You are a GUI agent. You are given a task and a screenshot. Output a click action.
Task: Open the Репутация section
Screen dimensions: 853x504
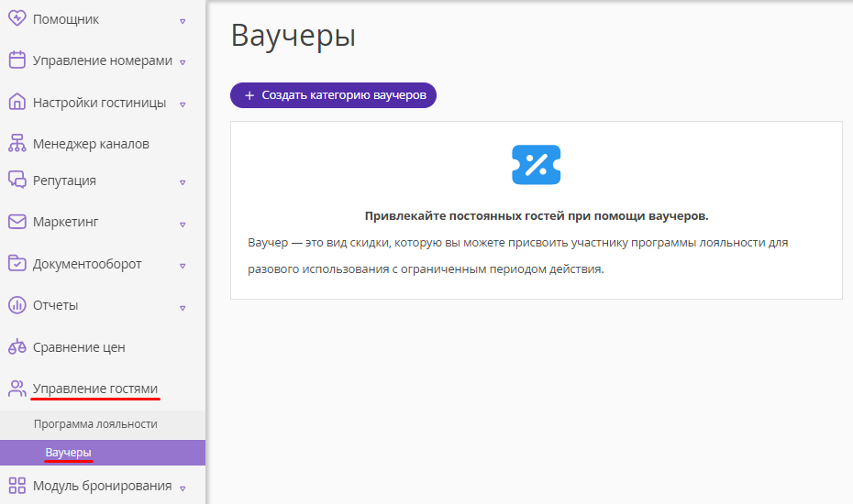tap(64, 181)
